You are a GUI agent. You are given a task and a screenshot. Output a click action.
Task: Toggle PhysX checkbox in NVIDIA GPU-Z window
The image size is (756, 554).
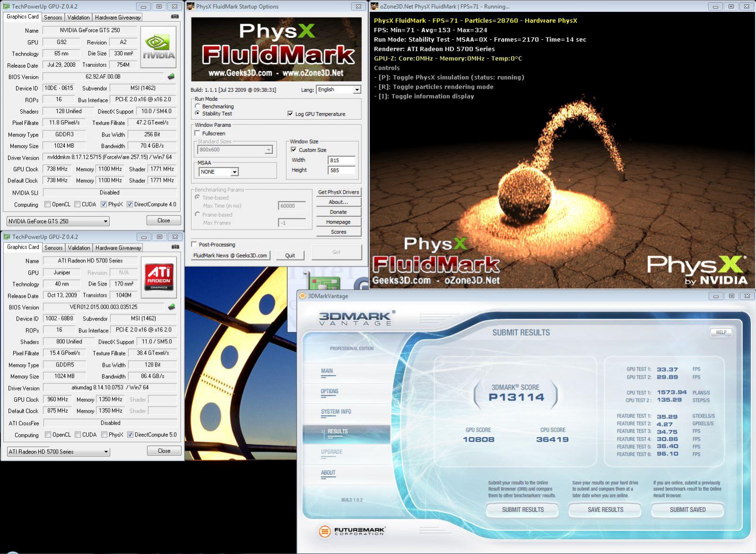[104, 205]
